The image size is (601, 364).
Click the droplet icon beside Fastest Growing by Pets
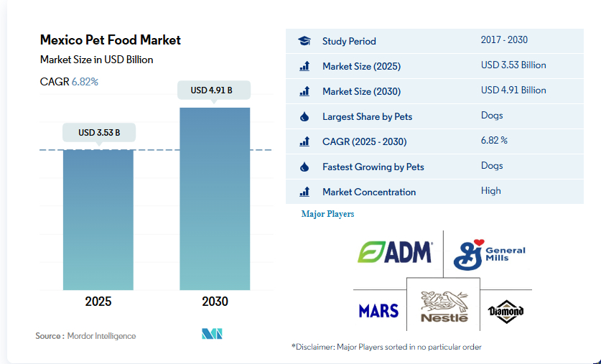pyautogui.click(x=304, y=167)
